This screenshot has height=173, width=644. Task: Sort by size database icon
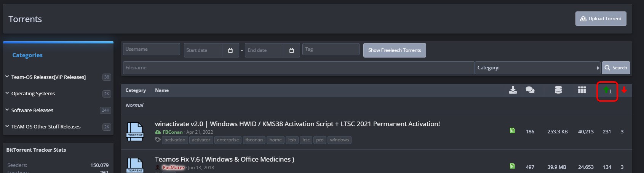(558, 90)
